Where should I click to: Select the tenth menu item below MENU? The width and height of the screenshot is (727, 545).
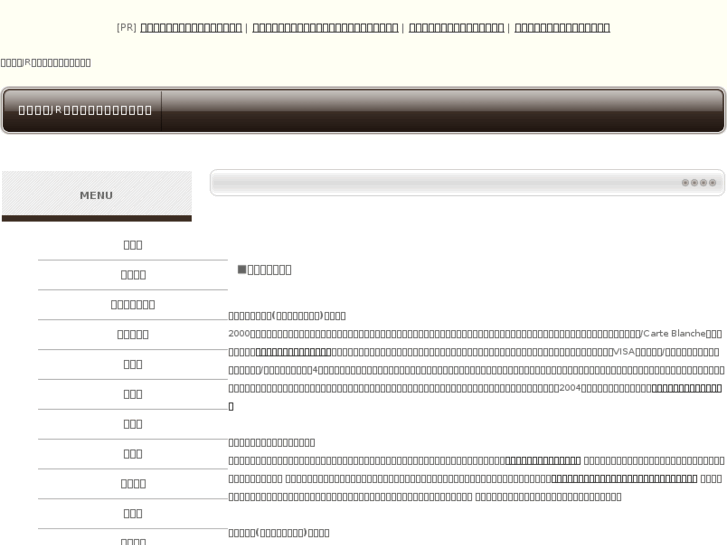(133, 513)
